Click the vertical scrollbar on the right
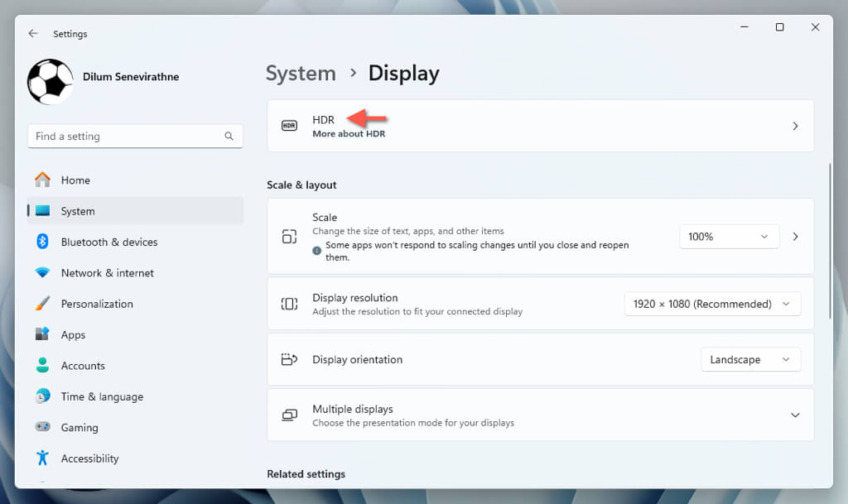 click(x=830, y=241)
